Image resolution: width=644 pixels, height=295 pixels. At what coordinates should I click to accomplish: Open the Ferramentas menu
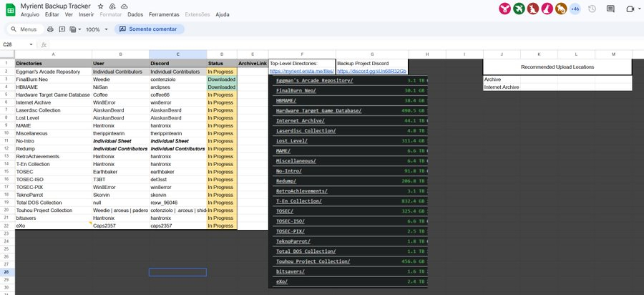click(x=164, y=14)
